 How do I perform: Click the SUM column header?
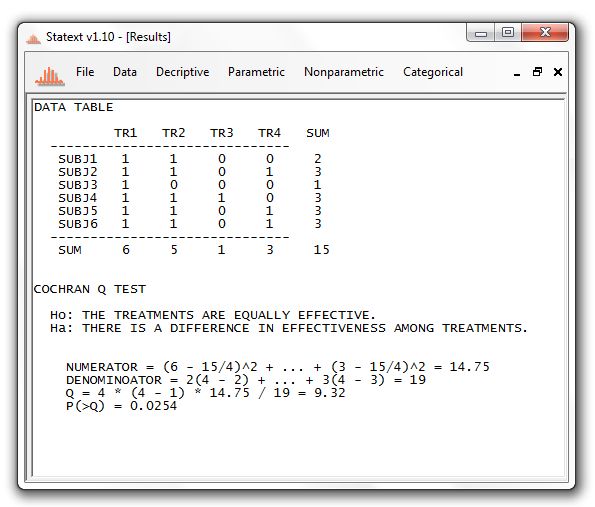point(318,133)
